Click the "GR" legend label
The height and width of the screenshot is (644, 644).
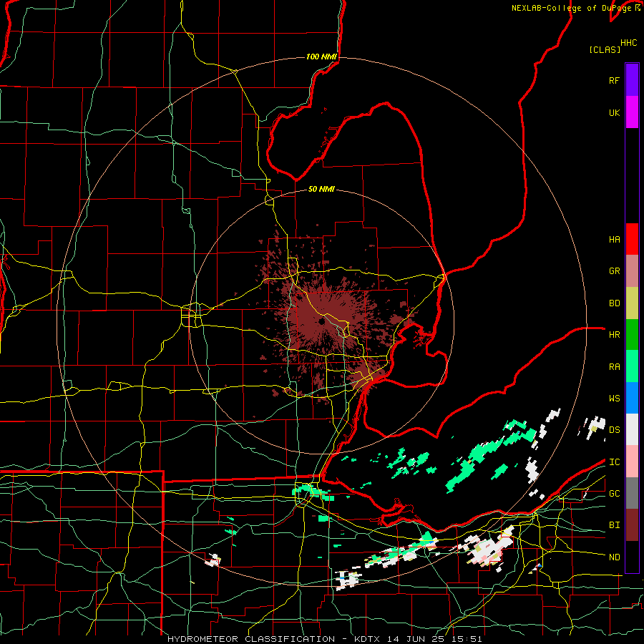pos(614,271)
